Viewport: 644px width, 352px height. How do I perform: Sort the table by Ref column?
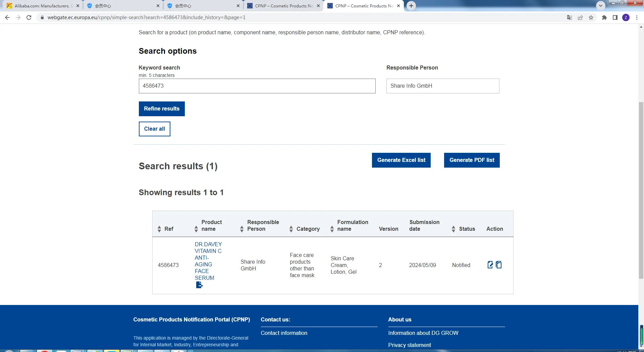159,229
